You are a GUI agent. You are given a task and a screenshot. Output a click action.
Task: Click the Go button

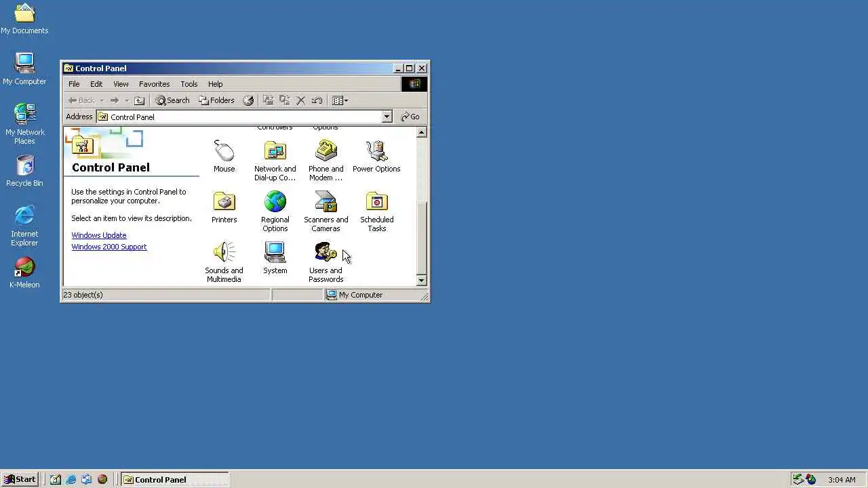tap(410, 117)
